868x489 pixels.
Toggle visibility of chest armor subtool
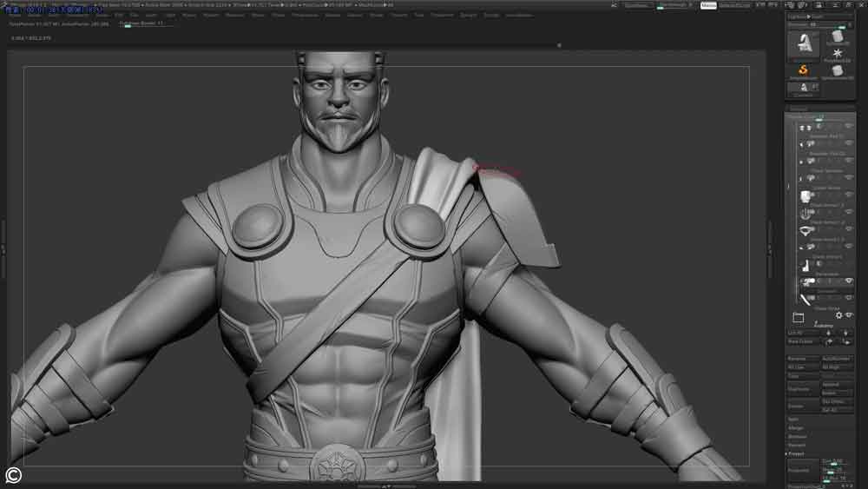(849, 212)
